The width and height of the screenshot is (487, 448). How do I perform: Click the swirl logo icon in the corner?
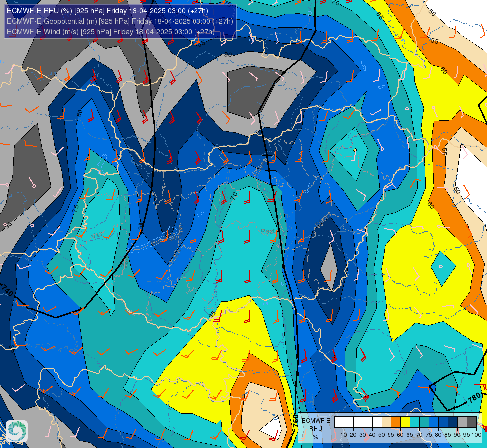(17, 431)
